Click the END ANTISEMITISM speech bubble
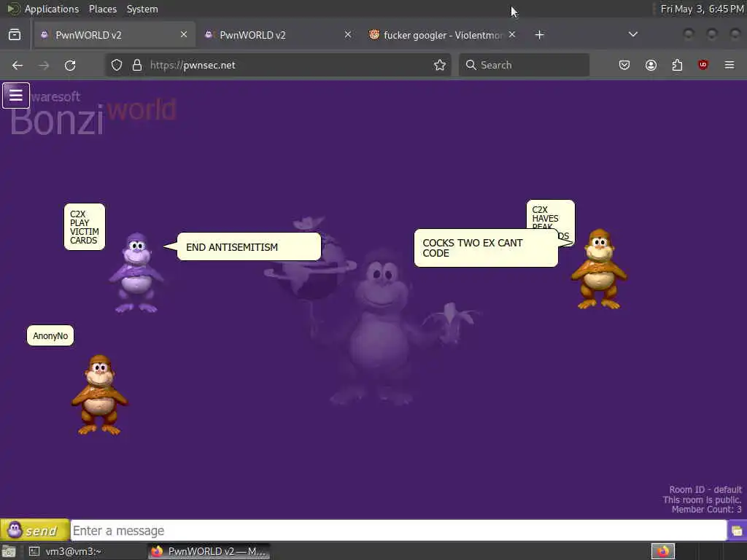 tap(249, 246)
